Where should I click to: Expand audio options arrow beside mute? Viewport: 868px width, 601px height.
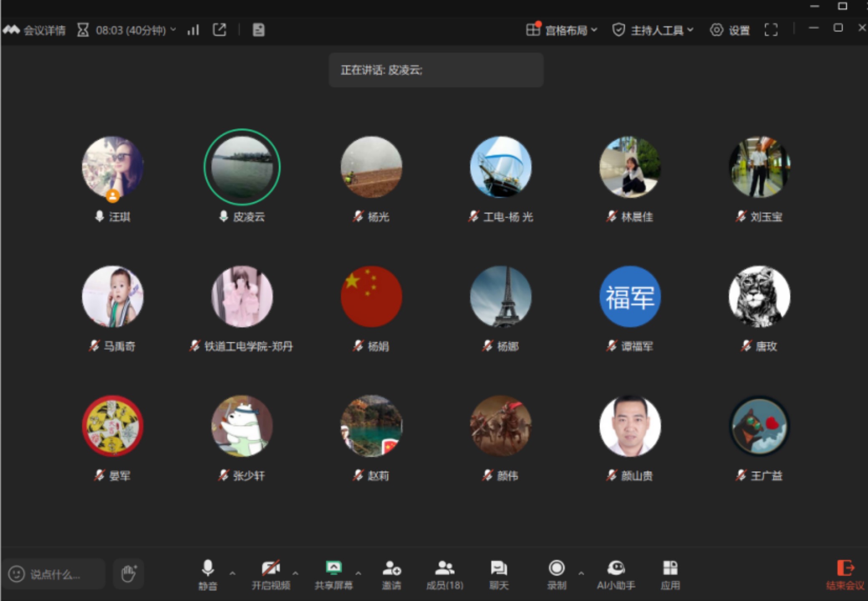tap(232, 573)
